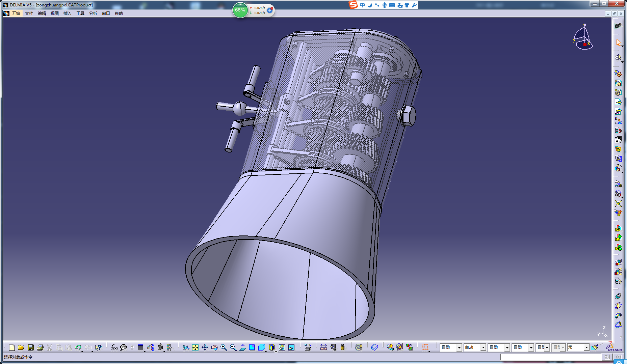Open a file with folder icon

(21, 347)
